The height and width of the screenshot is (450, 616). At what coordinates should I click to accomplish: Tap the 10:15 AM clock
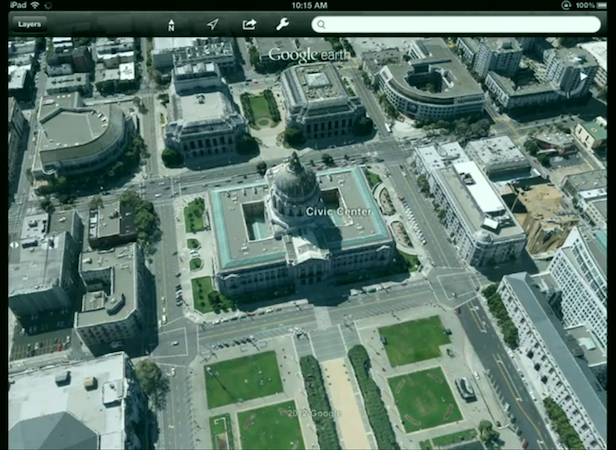coord(308,5)
